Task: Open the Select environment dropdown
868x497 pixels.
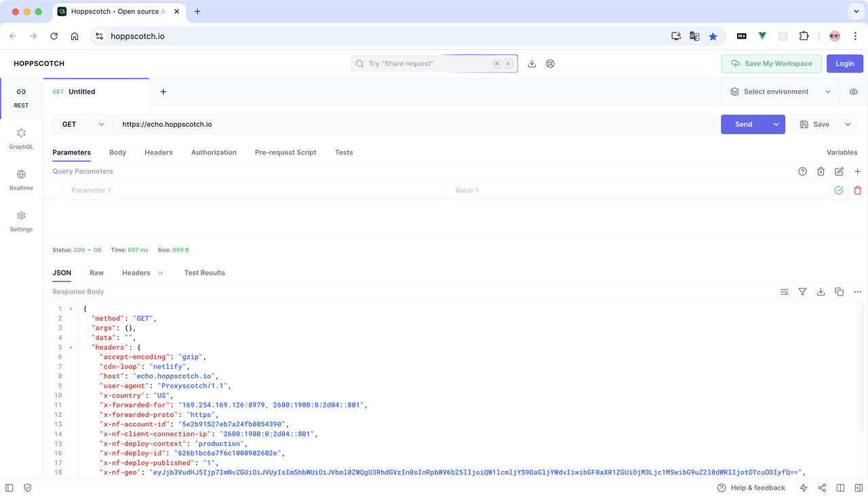Action: pyautogui.click(x=781, y=92)
